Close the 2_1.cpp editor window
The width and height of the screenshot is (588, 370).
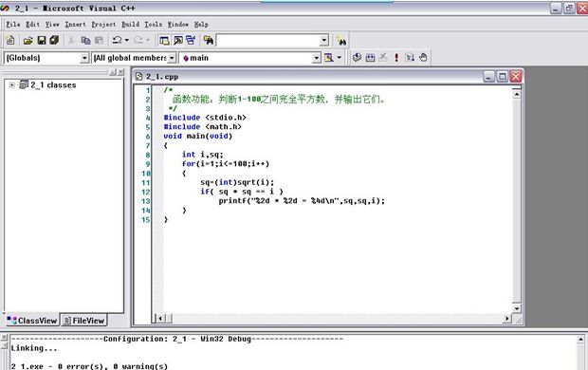click(x=516, y=77)
